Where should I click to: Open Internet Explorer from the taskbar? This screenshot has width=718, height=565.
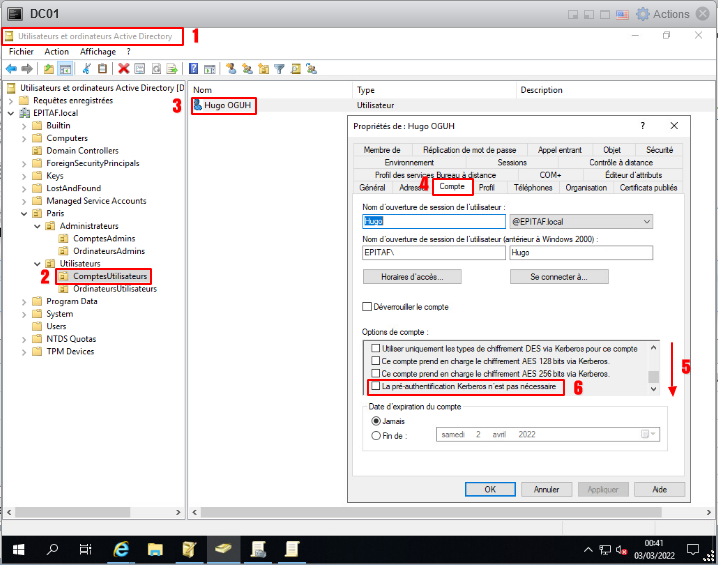[122, 549]
